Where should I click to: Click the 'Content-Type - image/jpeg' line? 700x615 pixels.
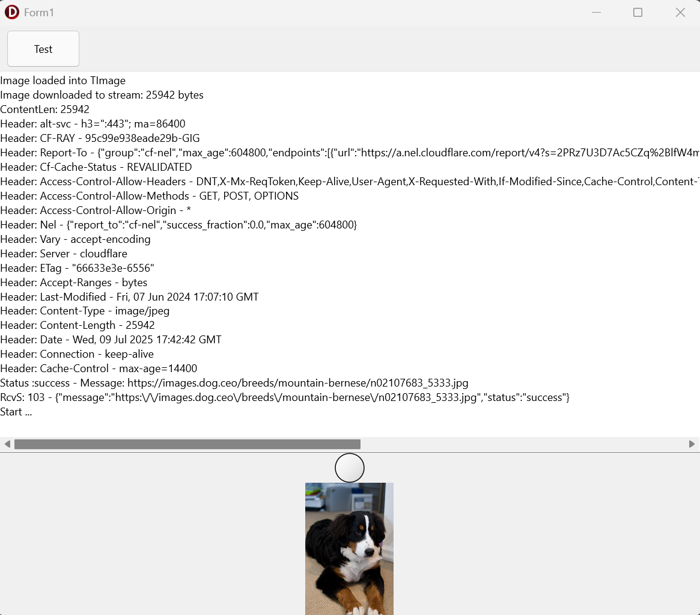coord(85,311)
